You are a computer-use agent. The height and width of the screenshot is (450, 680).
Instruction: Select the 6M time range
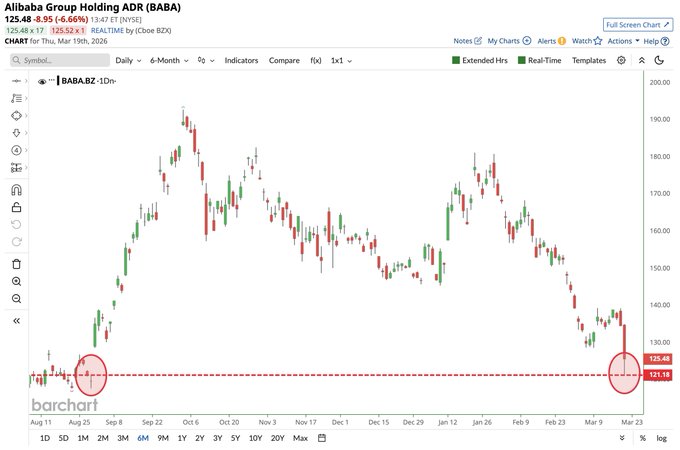[143, 438]
